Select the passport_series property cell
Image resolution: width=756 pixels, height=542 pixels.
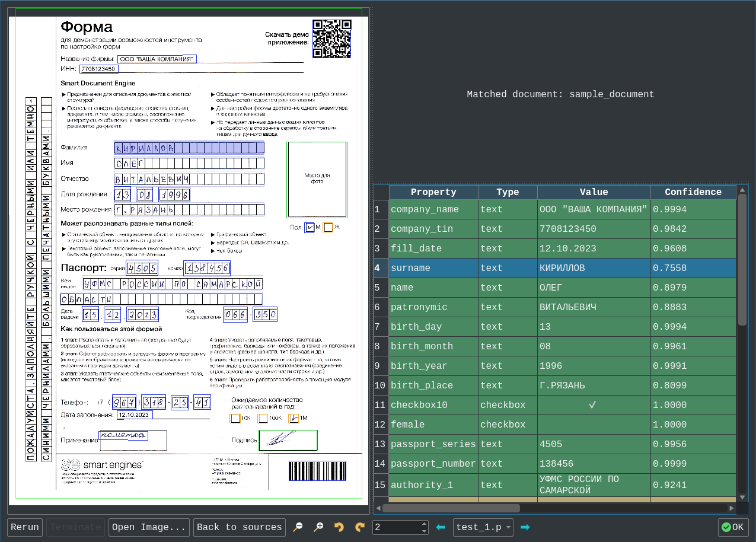coord(433,444)
